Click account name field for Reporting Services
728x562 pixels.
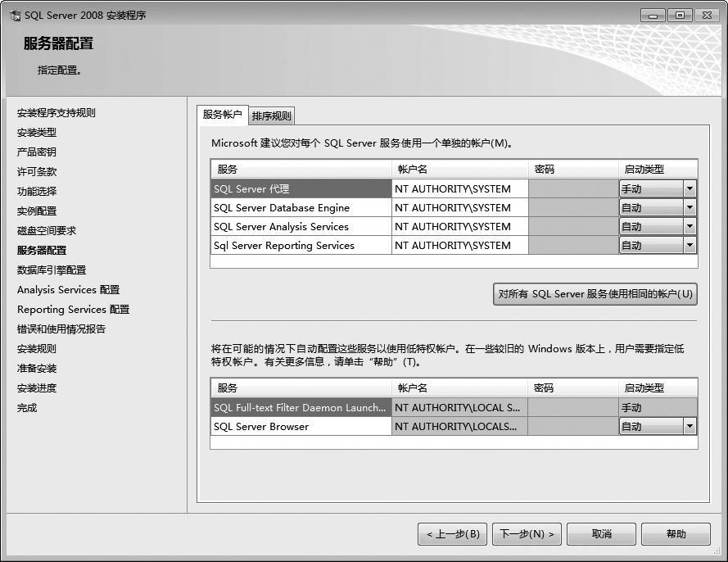point(460,245)
